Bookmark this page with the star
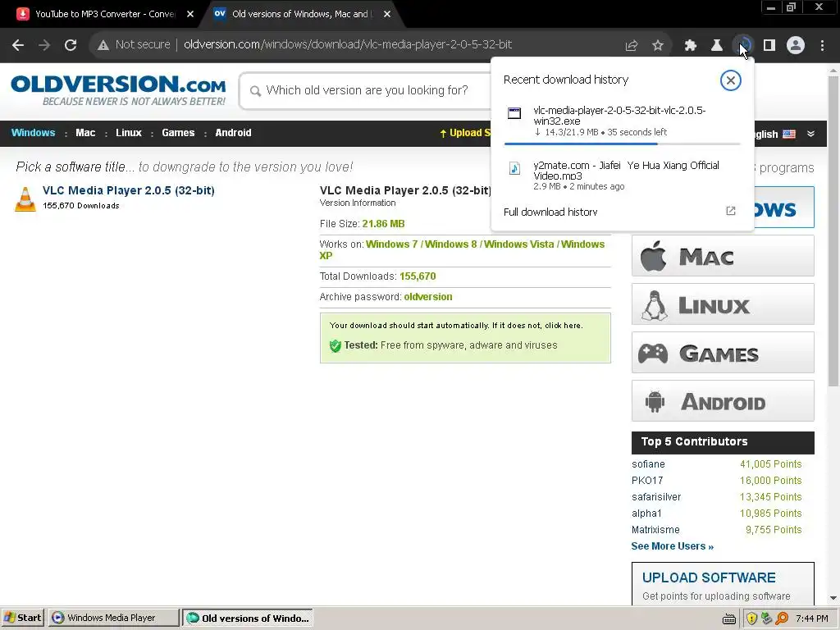 (x=658, y=46)
